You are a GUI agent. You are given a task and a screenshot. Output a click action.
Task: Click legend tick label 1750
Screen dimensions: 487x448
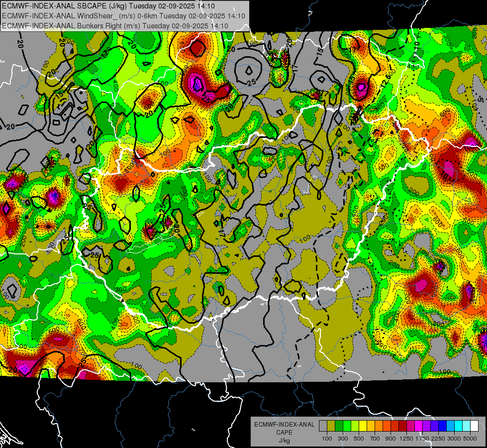(422, 439)
